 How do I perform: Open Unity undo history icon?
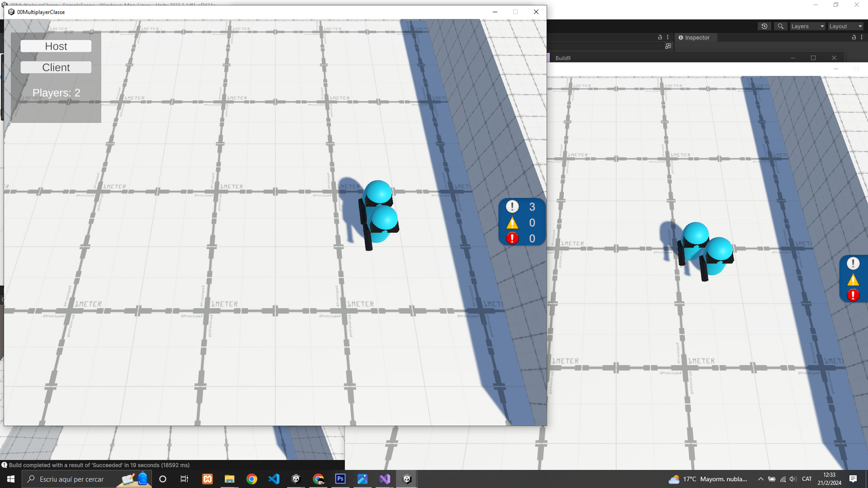click(764, 26)
